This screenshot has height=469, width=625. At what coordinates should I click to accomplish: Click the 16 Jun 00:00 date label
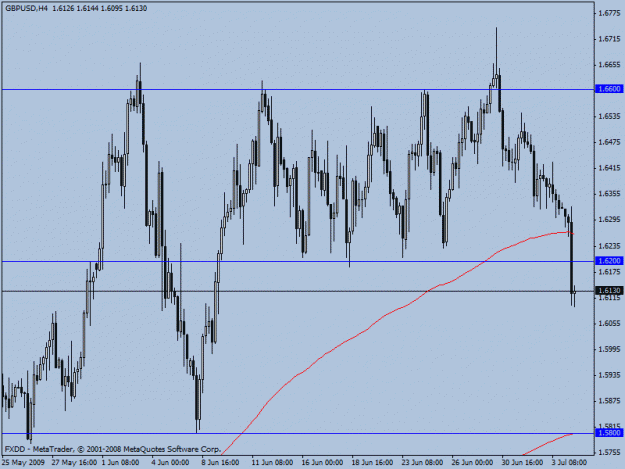322,463
